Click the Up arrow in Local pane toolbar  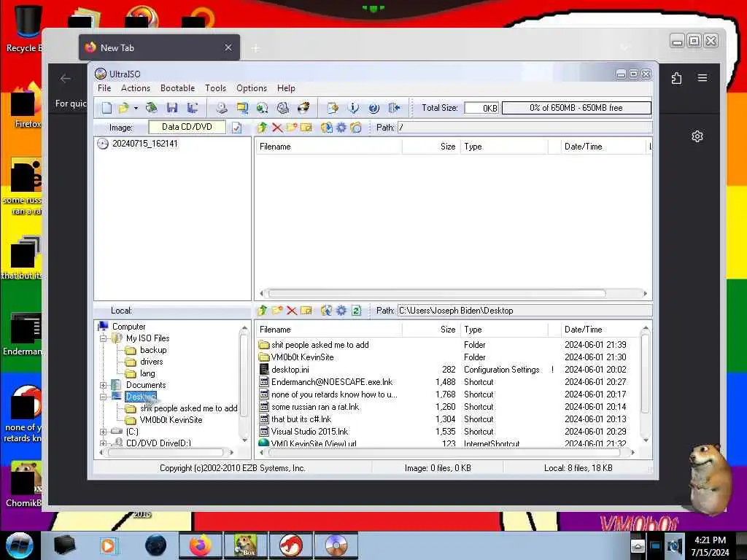(x=262, y=311)
